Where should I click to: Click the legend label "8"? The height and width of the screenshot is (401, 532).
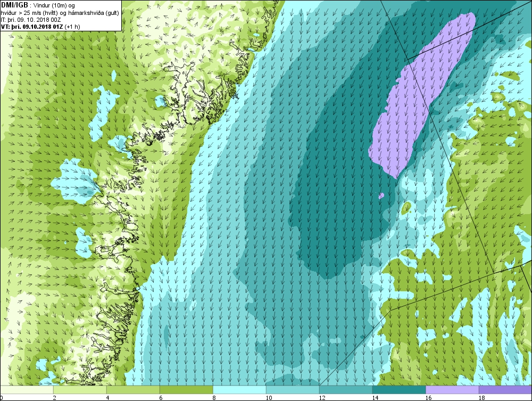click(x=214, y=398)
